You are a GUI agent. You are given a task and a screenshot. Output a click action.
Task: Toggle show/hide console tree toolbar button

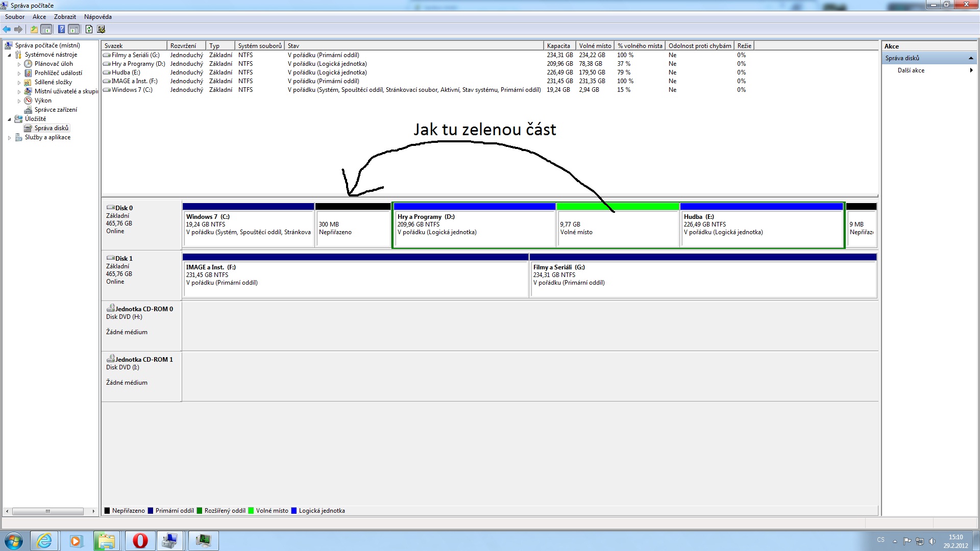click(x=46, y=29)
